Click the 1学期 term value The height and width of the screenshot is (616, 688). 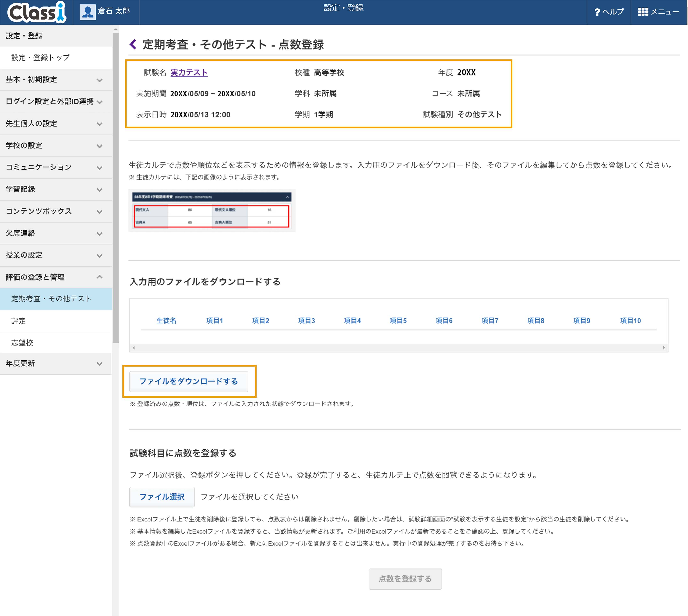(x=323, y=115)
